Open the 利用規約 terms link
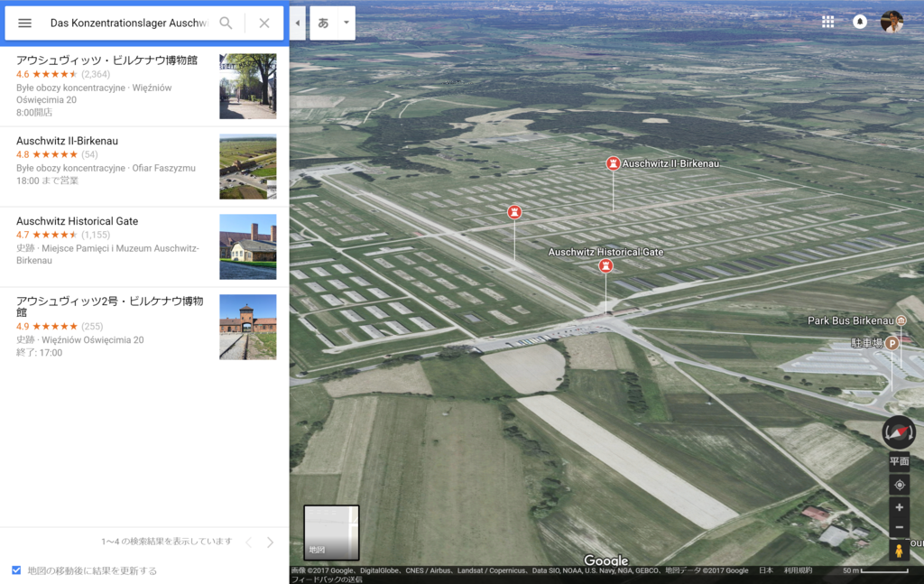 798,570
